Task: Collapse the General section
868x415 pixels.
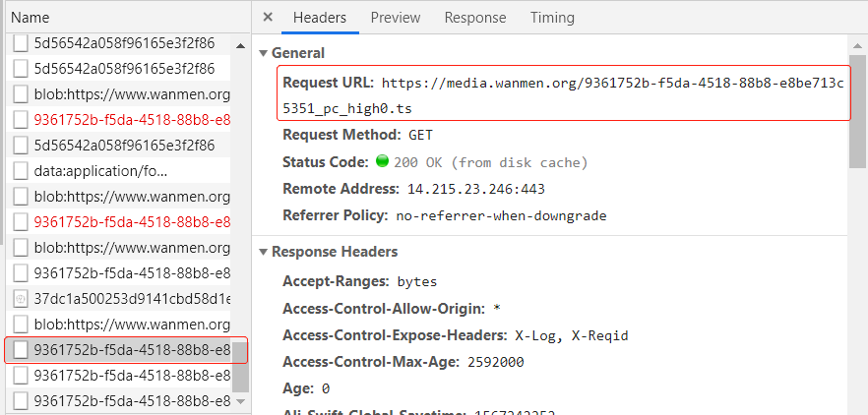Action: pyautogui.click(x=263, y=53)
